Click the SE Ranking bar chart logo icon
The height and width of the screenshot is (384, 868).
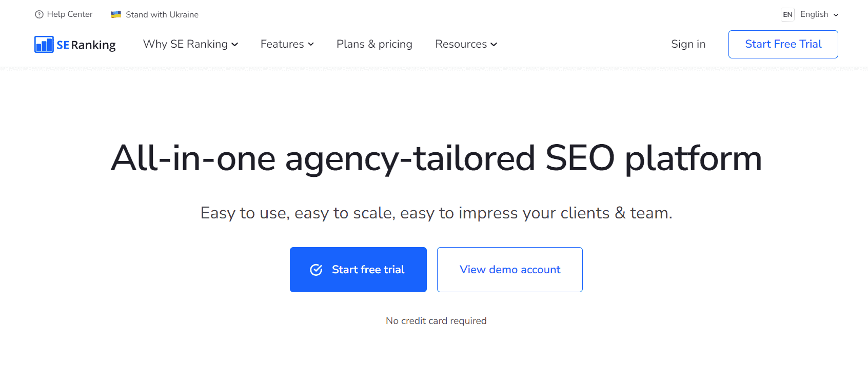point(44,45)
